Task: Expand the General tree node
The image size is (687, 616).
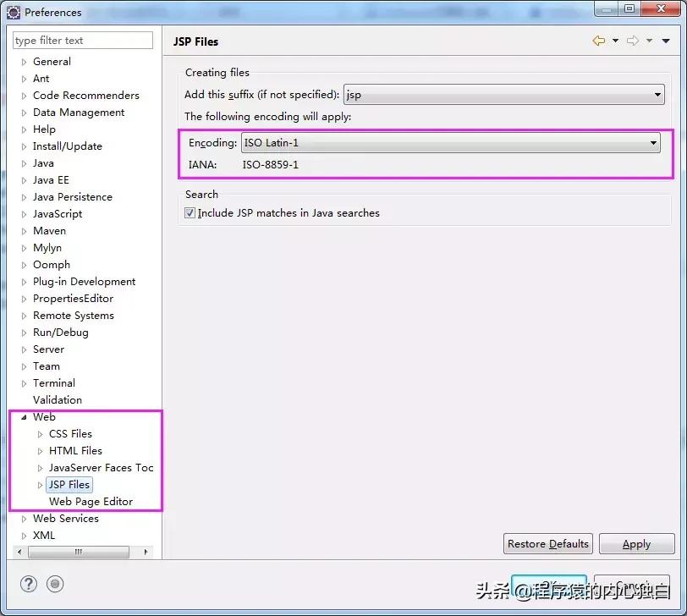Action: (x=24, y=63)
